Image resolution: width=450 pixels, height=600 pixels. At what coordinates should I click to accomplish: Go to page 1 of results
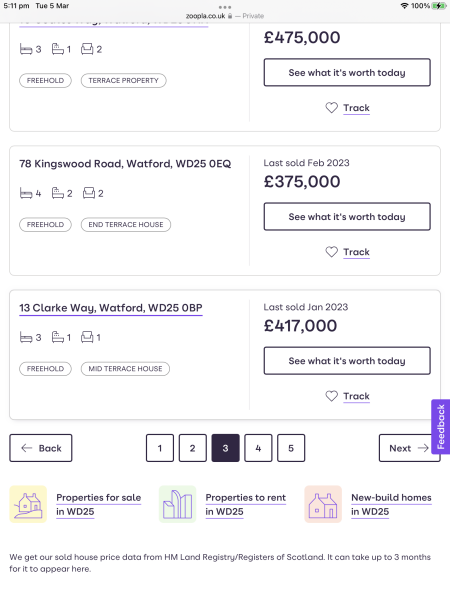(x=160, y=448)
